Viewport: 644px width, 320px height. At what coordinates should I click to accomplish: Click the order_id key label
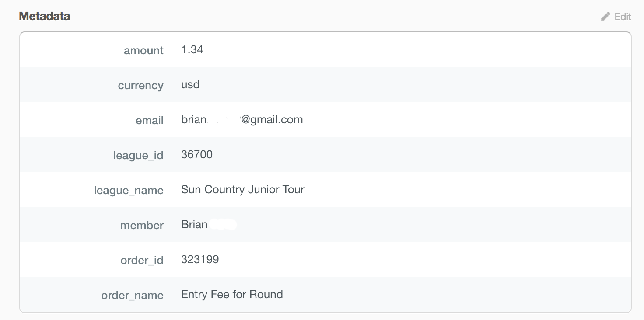tap(142, 261)
